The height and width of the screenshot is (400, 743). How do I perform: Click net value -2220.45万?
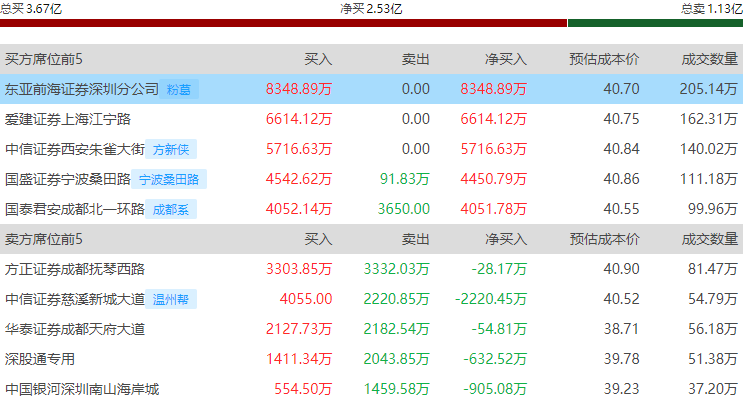[490, 299]
